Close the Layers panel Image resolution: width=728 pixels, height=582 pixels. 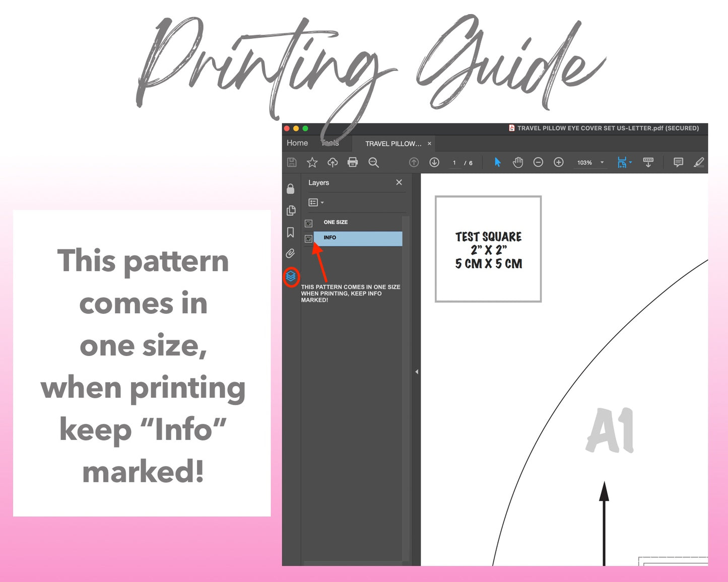pos(399,182)
